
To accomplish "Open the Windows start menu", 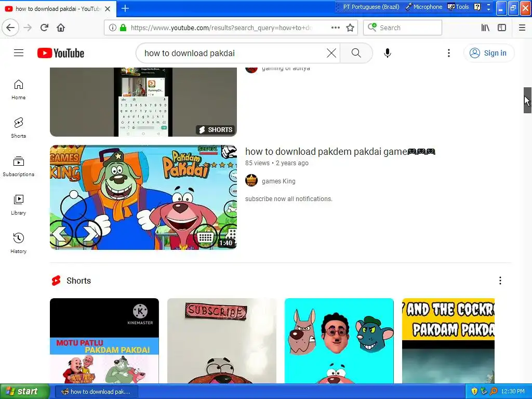I will tap(25, 392).
